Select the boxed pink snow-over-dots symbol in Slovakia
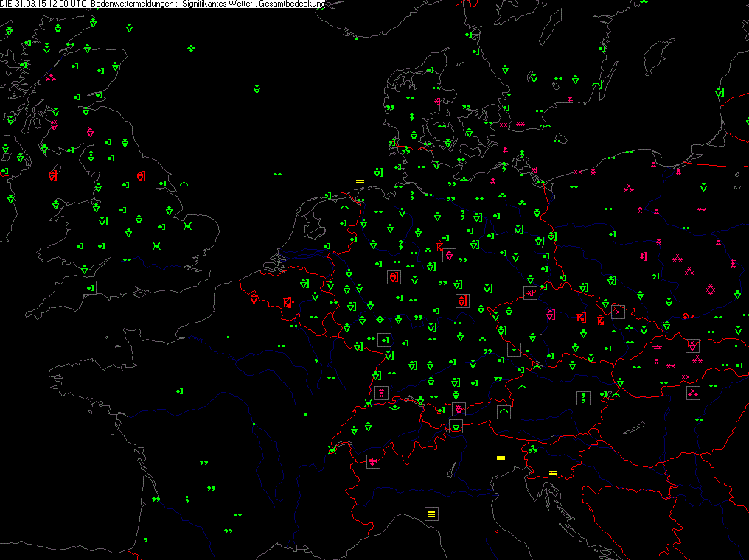The image size is (749, 560). pos(692,346)
